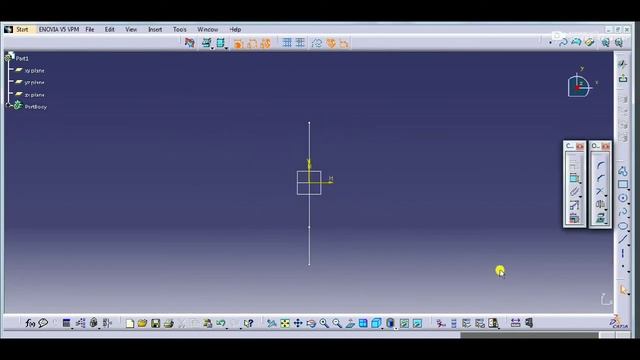Select the Trim tool in Operation toolbar
Screen dimensions: 640x360
tap(599, 191)
